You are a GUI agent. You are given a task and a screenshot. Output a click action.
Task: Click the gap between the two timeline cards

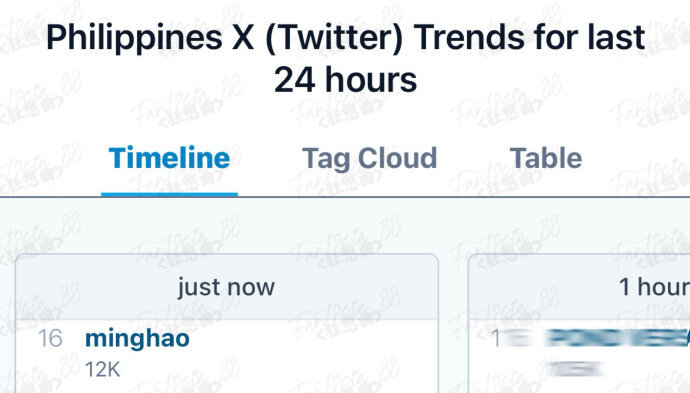click(x=453, y=323)
